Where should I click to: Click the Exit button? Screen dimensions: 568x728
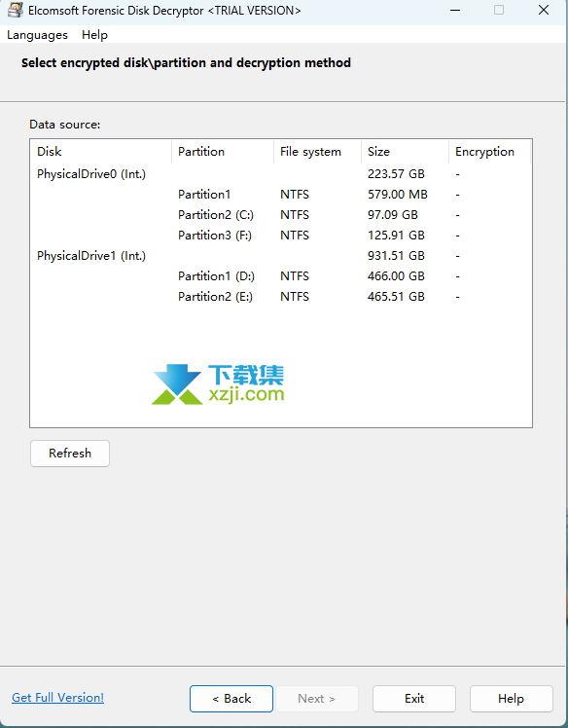tap(414, 698)
